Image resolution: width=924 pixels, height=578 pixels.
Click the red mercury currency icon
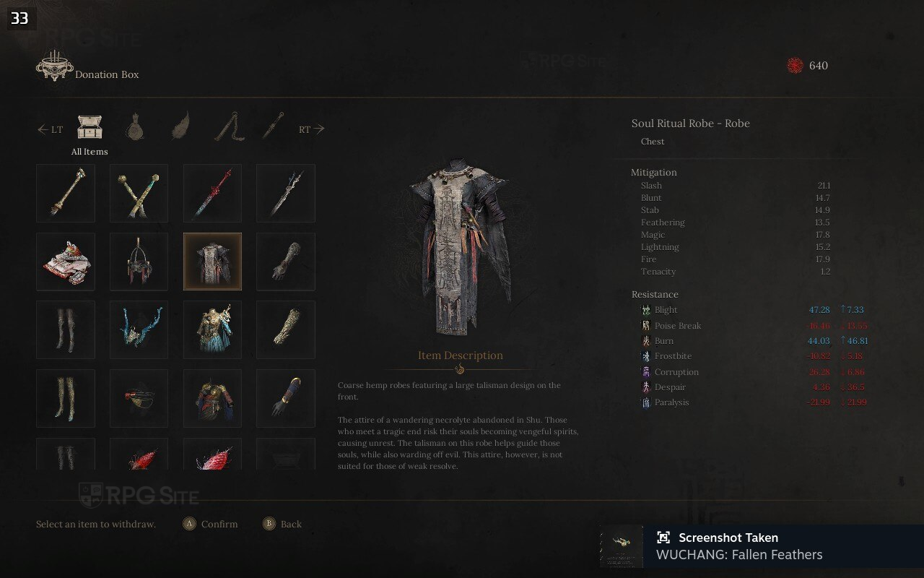[794, 66]
